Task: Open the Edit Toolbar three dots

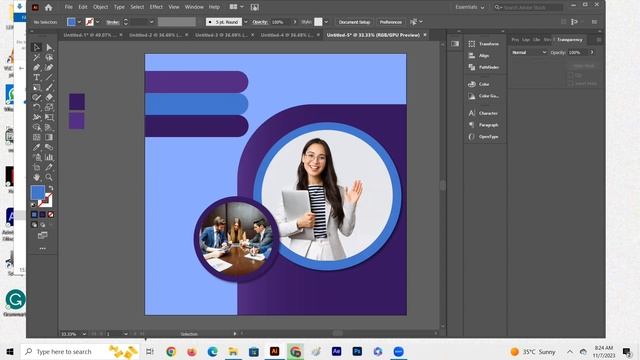Action: pyautogui.click(x=42, y=248)
